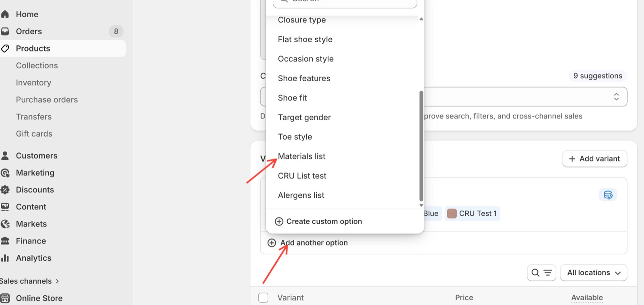Open search and filter variants button

point(541,272)
